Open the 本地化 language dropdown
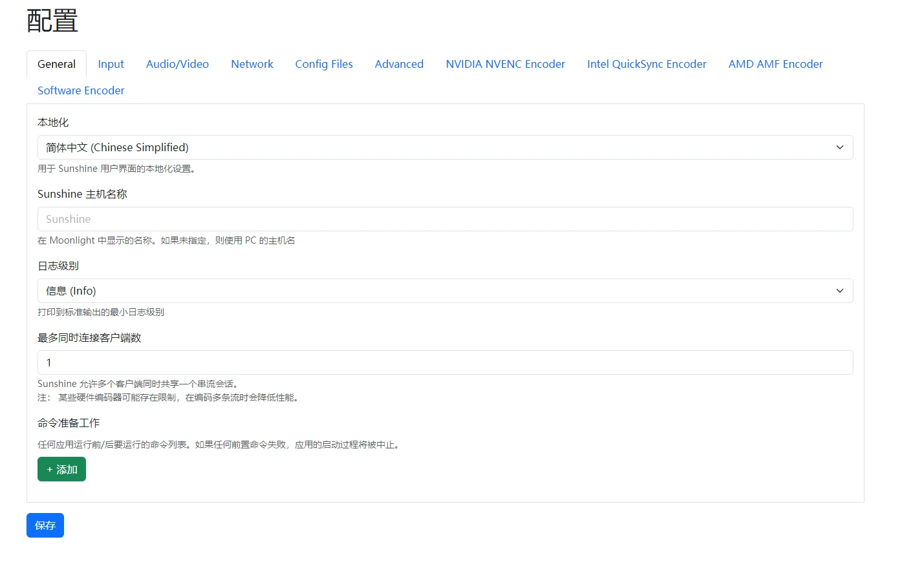The height and width of the screenshot is (577, 924). click(445, 147)
